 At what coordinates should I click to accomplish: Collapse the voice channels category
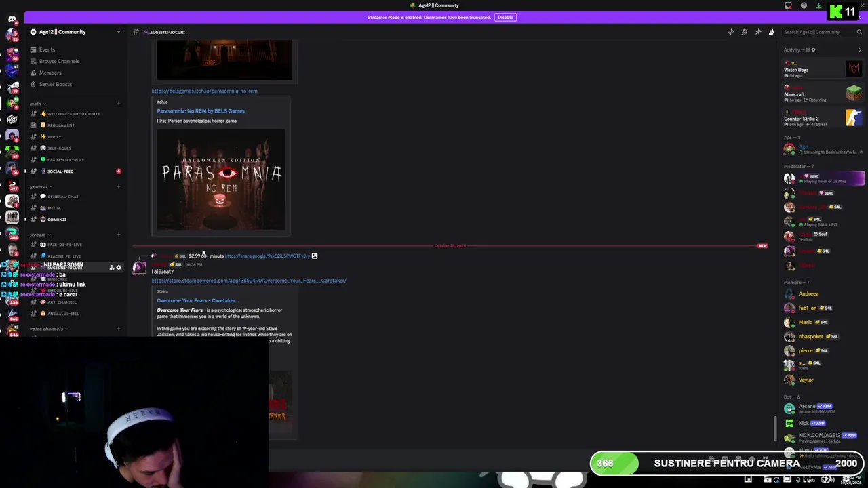coord(47,329)
